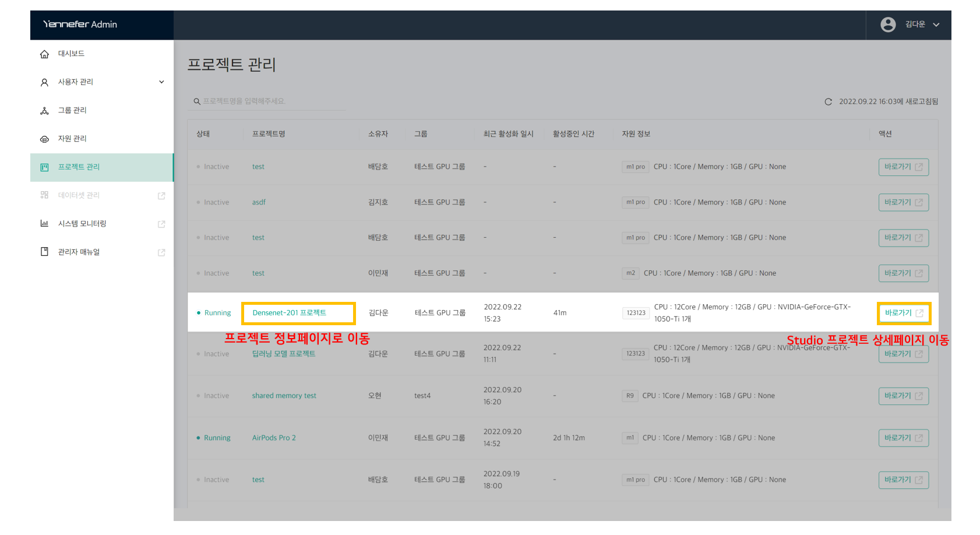Click the Yennefer Admin logo

point(80,24)
